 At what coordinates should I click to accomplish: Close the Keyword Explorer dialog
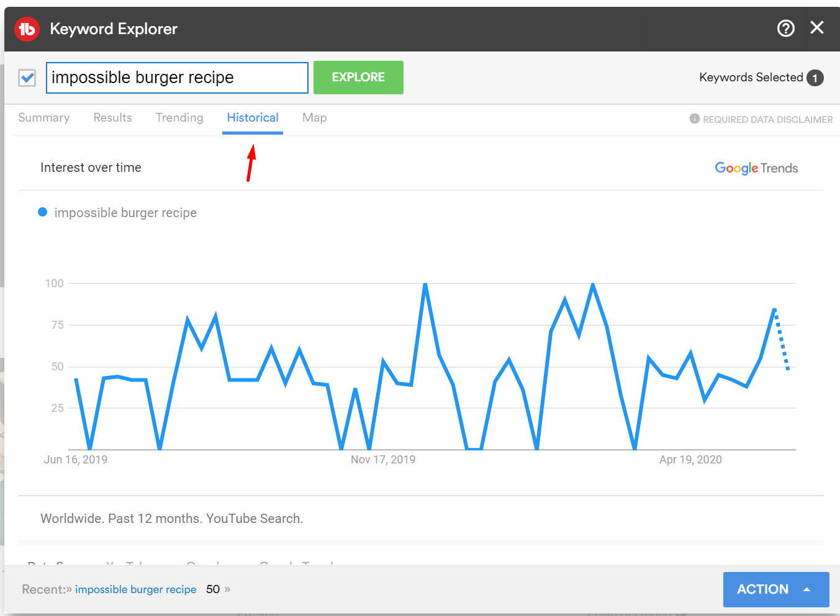(817, 28)
